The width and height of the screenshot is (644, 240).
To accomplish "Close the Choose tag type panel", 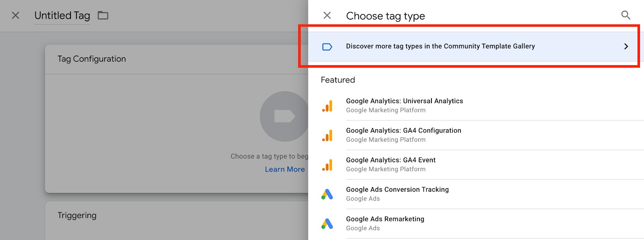I will point(327,15).
